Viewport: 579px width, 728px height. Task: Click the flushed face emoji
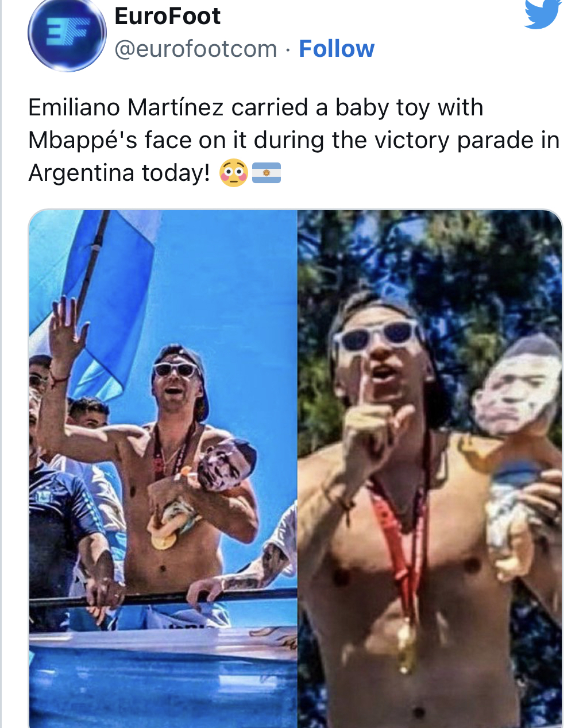tap(233, 173)
